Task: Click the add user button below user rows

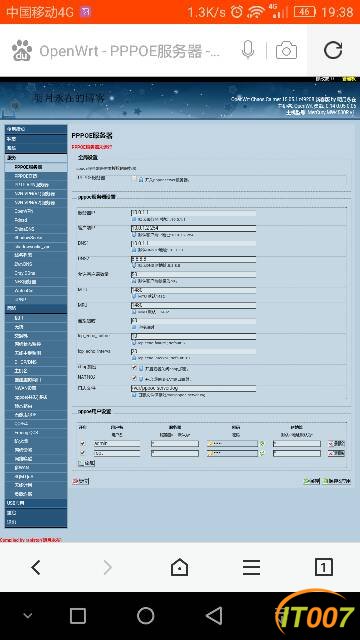Action: point(87,463)
